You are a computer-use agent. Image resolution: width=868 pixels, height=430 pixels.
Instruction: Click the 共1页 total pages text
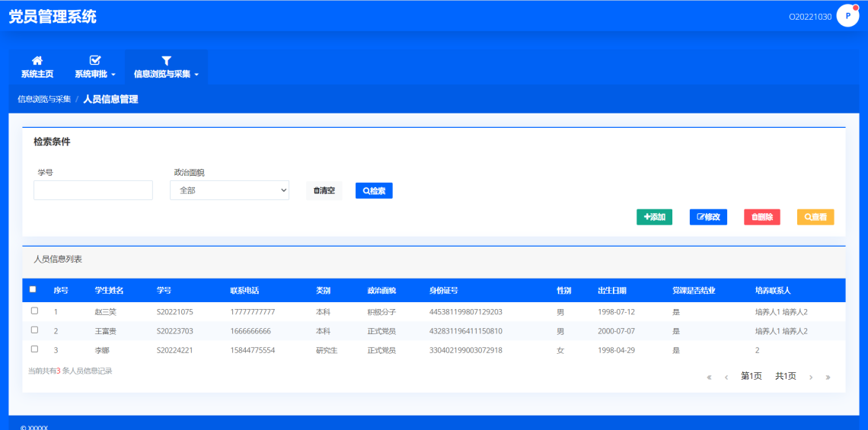[x=786, y=376]
